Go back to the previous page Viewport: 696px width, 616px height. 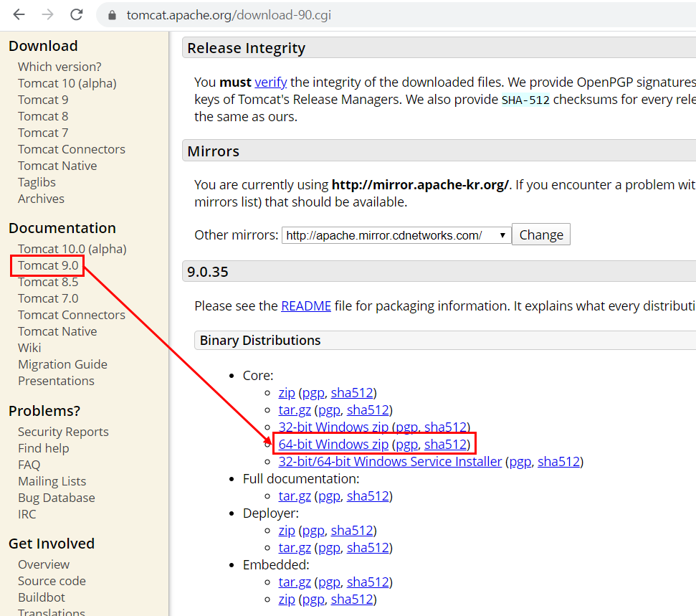tap(19, 14)
